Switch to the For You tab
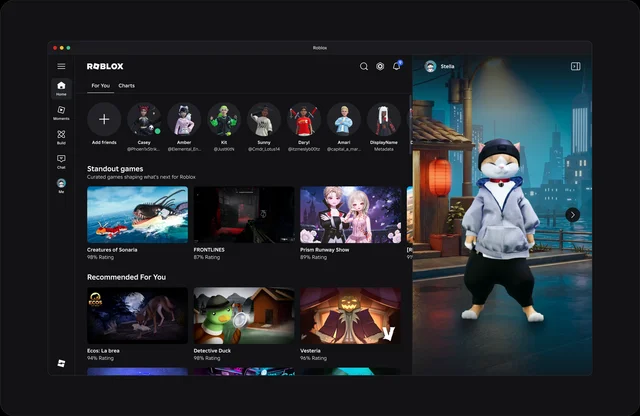Image resolution: width=640 pixels, height=416 pixels. point(100,86)
